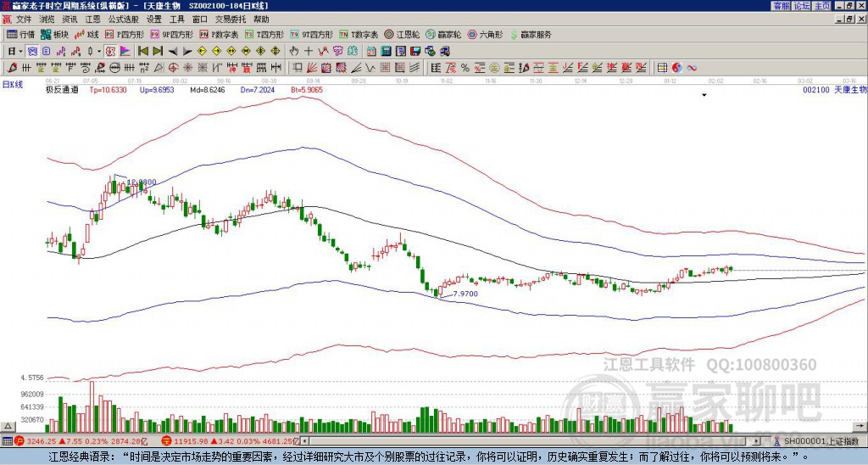The image size is (868, 465).
Task: Open the 六角形 hexagon tool
Action: pyautogui.click(x=486, y=34)
